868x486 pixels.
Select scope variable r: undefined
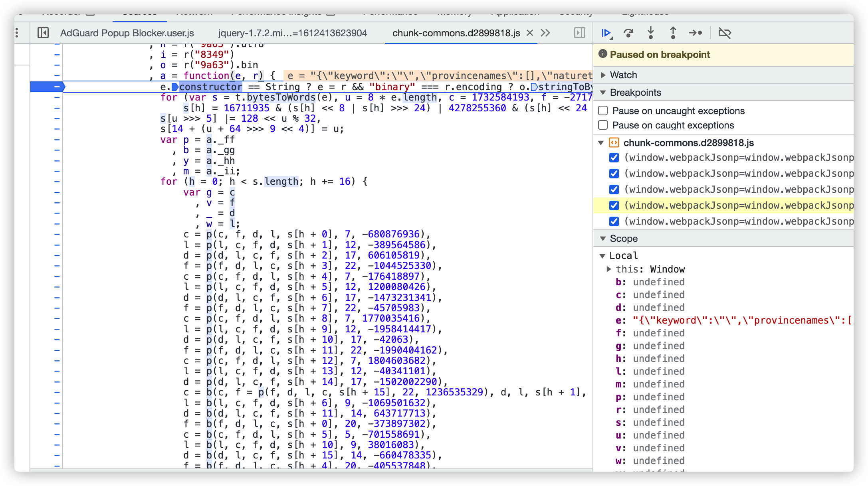[x=650, y=410]
